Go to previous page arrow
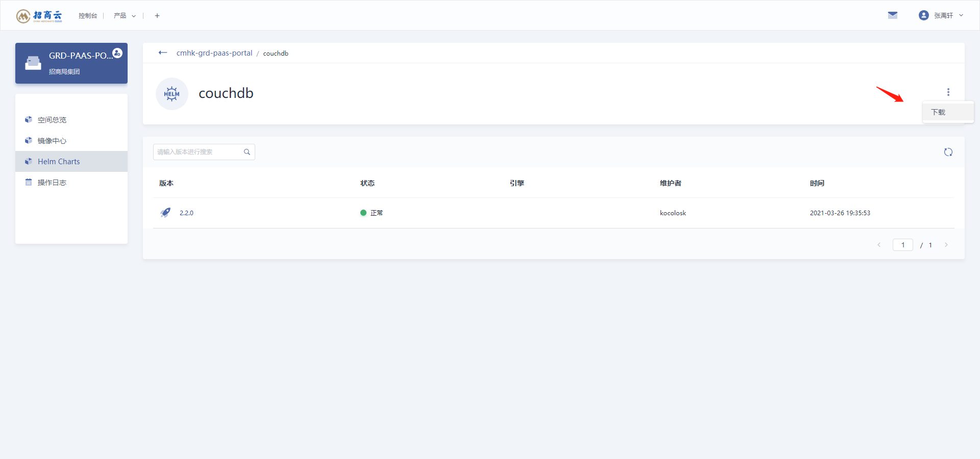 [x=879, y=245]
